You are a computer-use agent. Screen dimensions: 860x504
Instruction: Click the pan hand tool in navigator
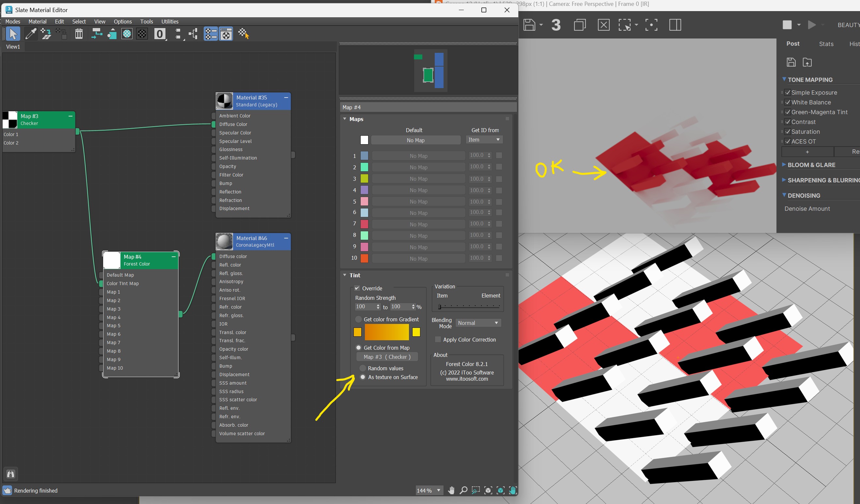(451, 490)
